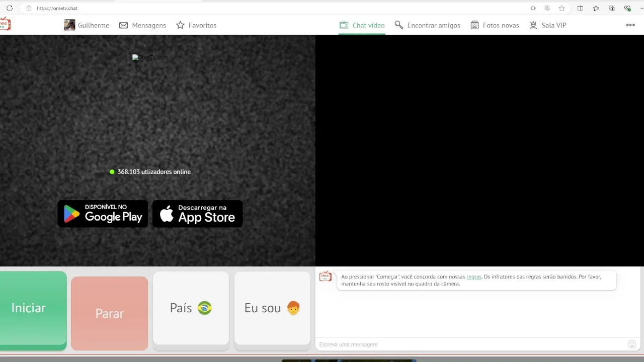Enter the Sala VIP
This screenshot has width=644, height=362.
point(548,25)
